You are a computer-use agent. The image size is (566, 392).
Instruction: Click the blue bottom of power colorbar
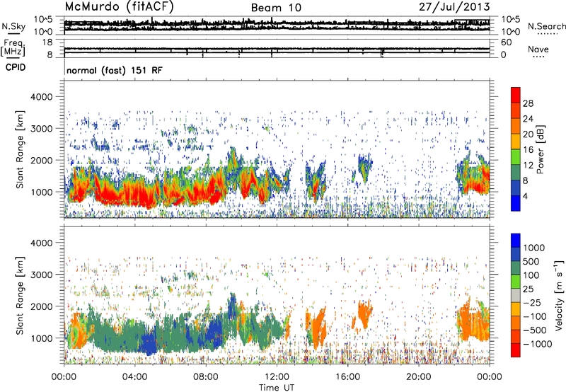click(x=516, y=203)
